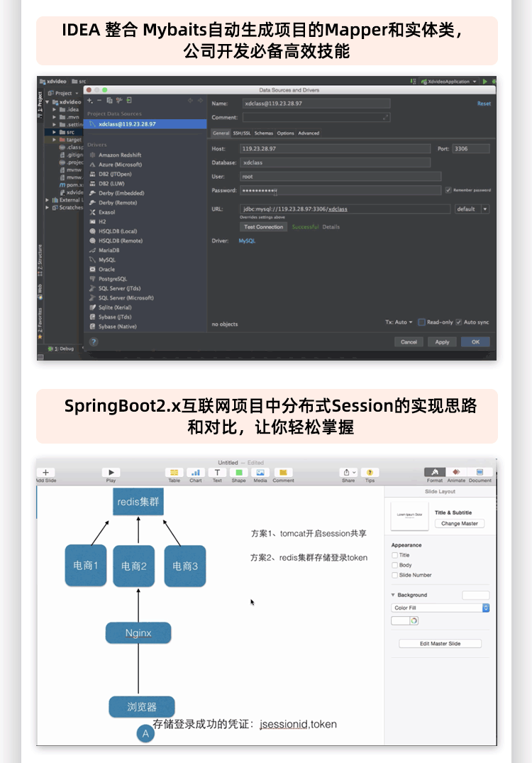The image size is (532, 763).
Task: Insert a Table in Keynote toolbar
Action: [174, 473]
